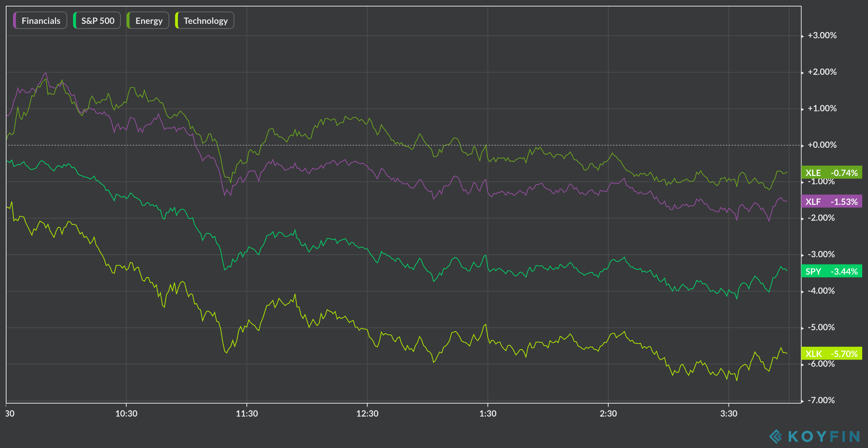Click the +1.00% y-axis label
The width and height of the screenshot is (868, 448).
(x=822, y=108)
